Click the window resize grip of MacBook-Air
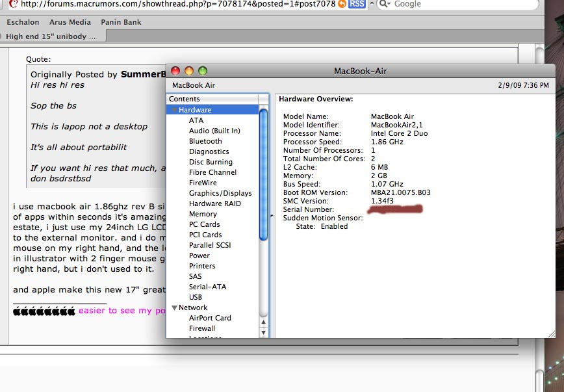Image resolution: width=564 pixels, height=392 pixels. tap(552, 334)
